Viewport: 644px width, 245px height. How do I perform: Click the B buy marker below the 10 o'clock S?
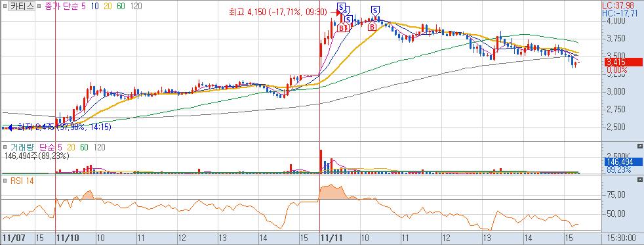click(x=372, y=27)
